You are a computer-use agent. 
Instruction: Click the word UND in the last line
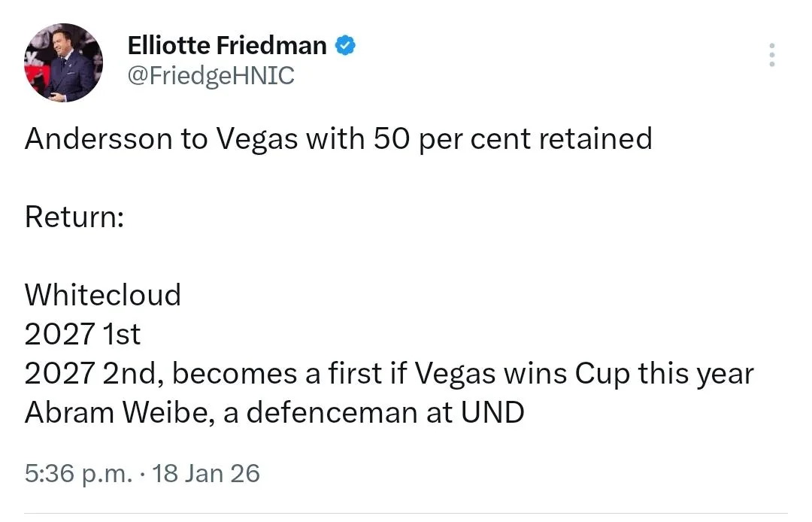coord(494,413)
